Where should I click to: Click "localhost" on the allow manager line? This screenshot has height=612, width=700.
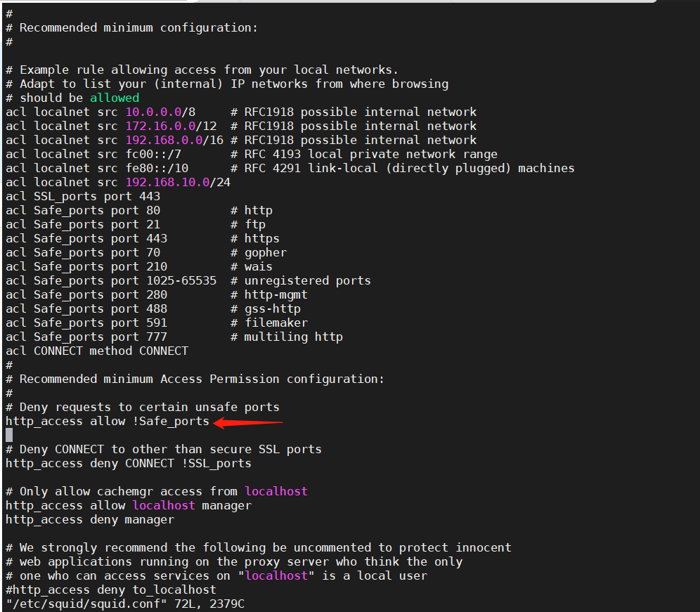tap(164, 505)
